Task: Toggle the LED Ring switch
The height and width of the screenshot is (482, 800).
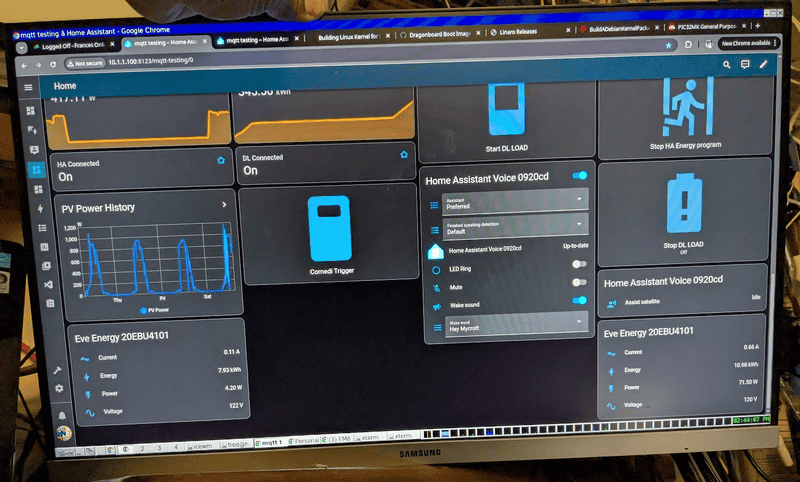Action: click(579, 264)
